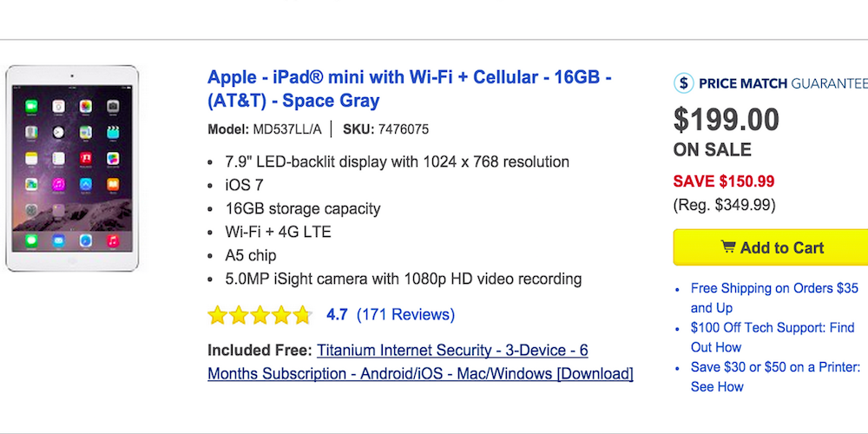The height and width of the screenshot is (434, 868).
Task: Click the regular price $349.99 text
Action: point(725,205)
